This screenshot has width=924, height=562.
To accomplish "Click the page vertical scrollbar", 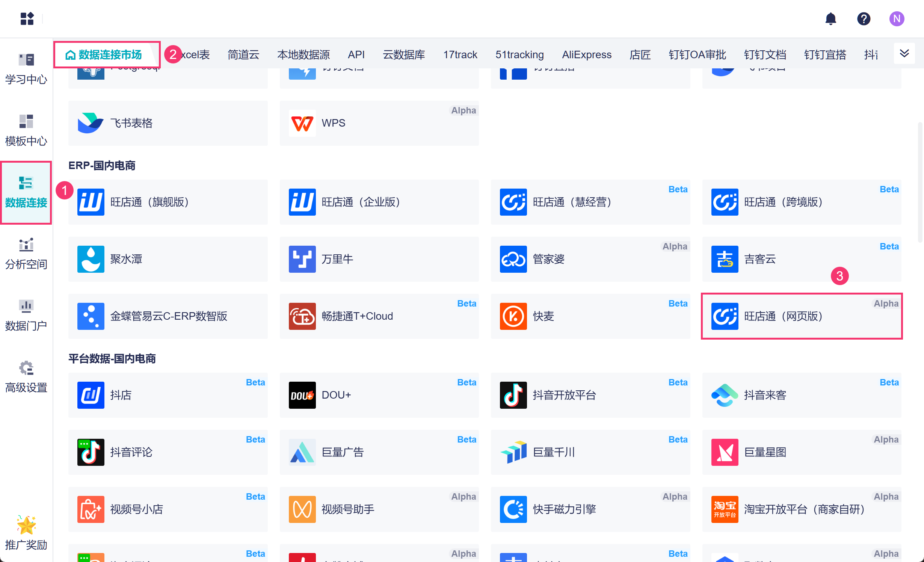I will pyautogui.click(x=920, y=182).
